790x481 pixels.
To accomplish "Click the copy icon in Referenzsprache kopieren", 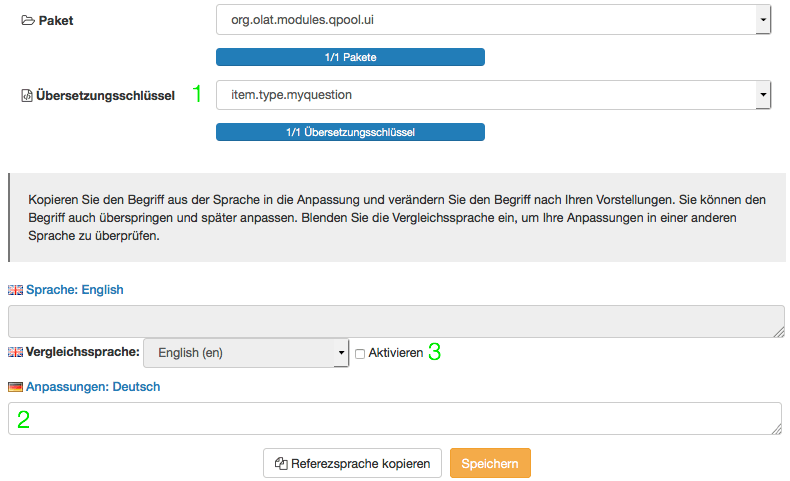I will click(281, 464).
